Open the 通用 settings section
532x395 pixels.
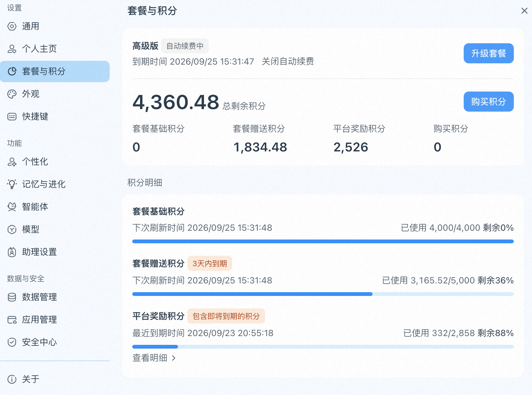55,26
